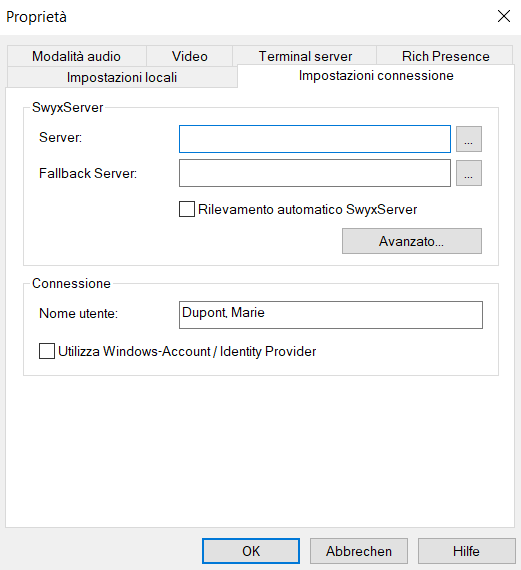Go to the Rich Presence tab
The height and width of the screenshot is (570, 521).
pos(445,56)
